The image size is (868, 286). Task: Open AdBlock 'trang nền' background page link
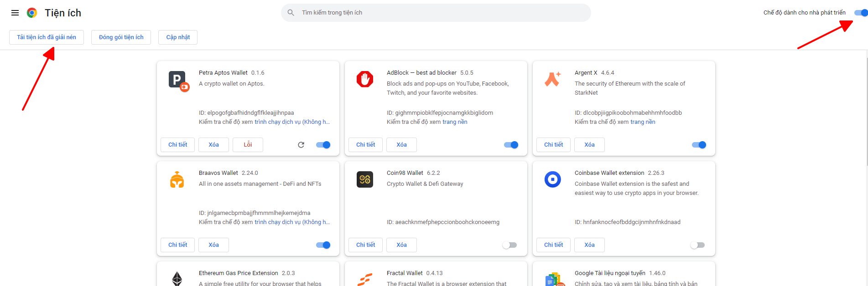click(x=455, y=122)
